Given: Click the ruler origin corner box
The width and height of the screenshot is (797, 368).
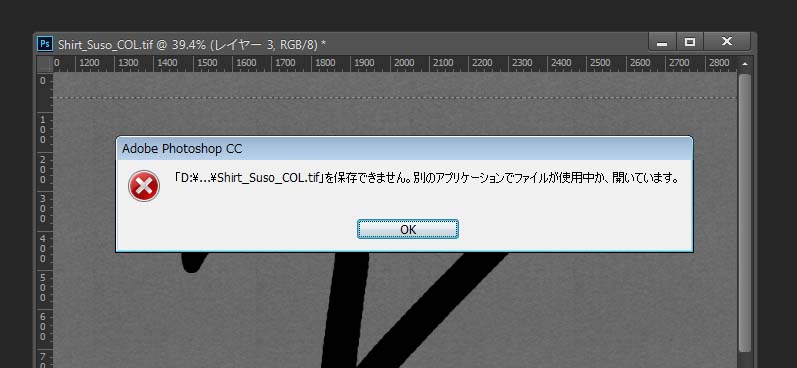Looking at the screenshot, I should point(45,64).
